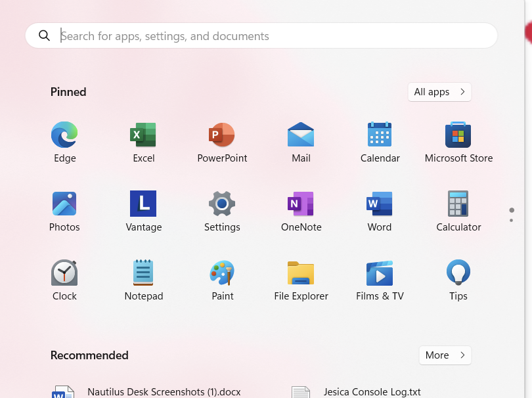Open the Tips app
This screenshot has width=532, height=398.
click(x=458, y=280)
